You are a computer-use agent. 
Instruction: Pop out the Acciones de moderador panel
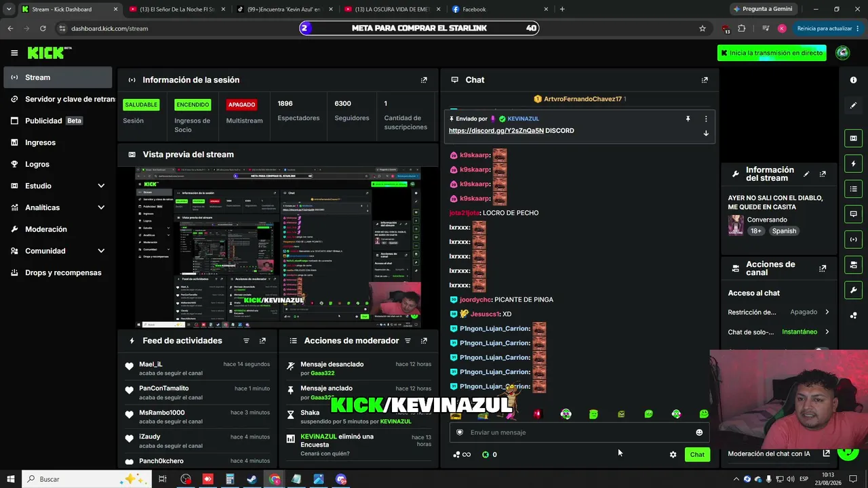(424, 341)
